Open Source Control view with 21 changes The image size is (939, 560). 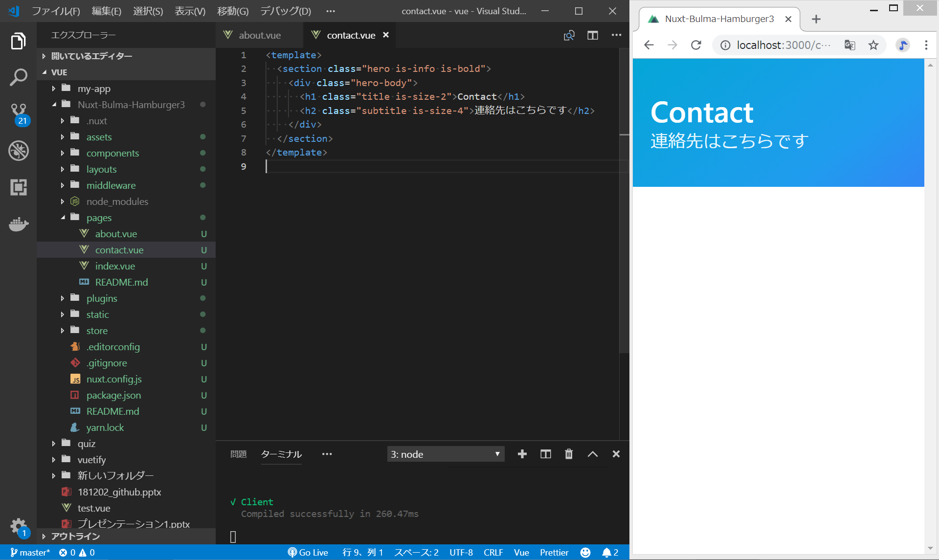(19, 114)
